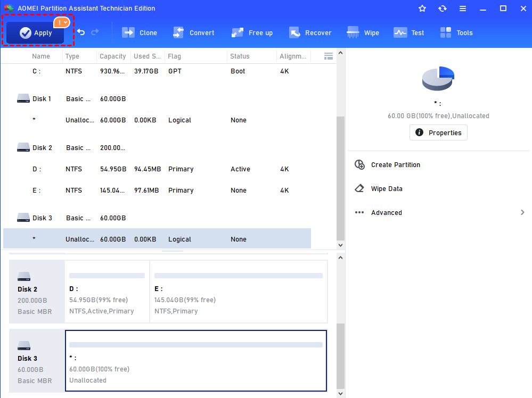The height and width of the screenshot is (398, 532).
Task: Sort by Capacity column header
Action: point(113,56)
